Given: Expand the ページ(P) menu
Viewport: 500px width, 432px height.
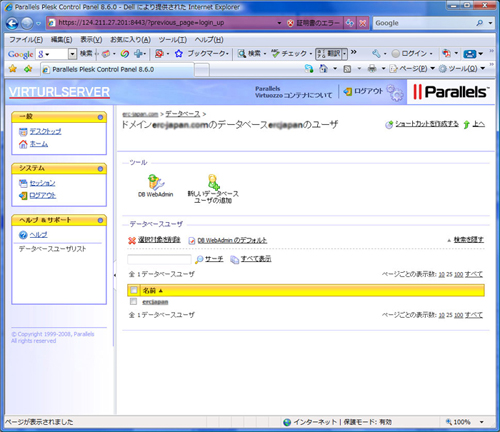Looking at the screenshot, I should point(412,69).
